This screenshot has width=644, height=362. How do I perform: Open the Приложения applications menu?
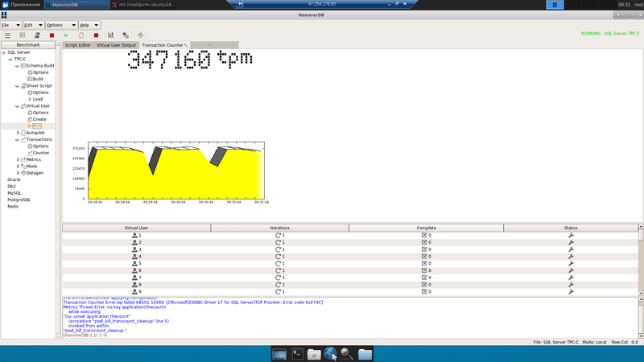22,5
